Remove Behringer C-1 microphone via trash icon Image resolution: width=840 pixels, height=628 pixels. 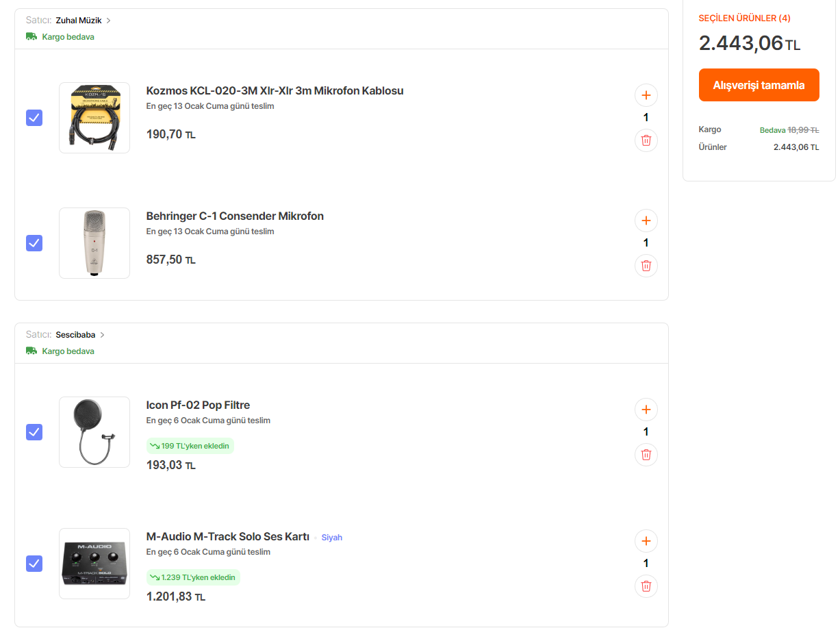tap(646, 266)
